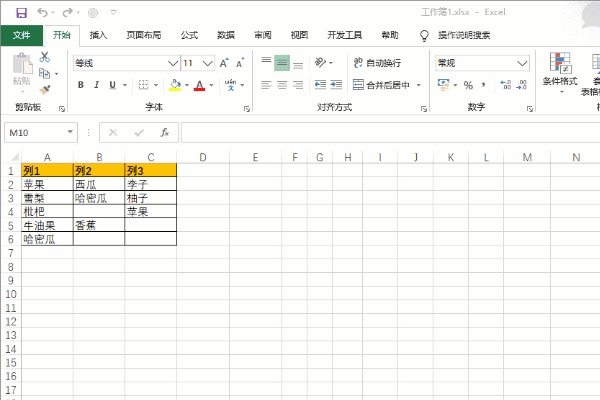Screen dimensions: 600x400
Task: Select cell containing 牛油果
Action: click(x=47, y=225)
